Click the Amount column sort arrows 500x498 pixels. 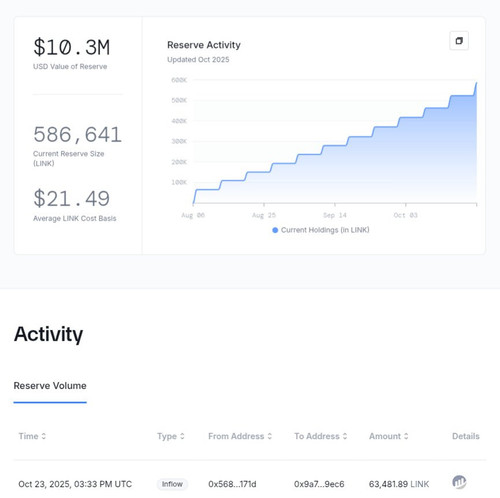tap(406, 436)
